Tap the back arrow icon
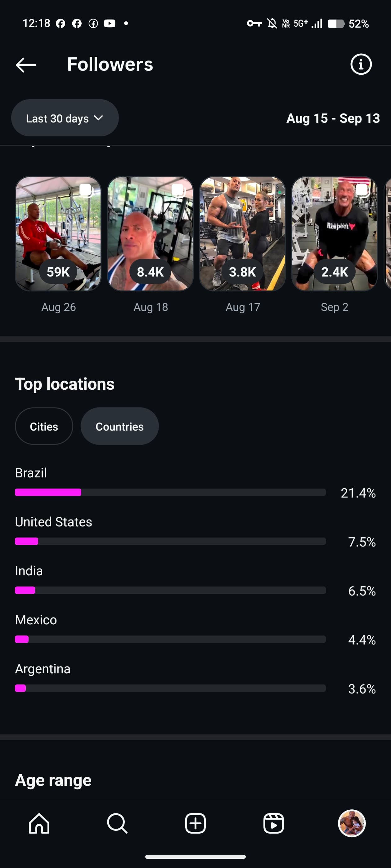The height and width of the screenshot is (868, 391). [x=26, y=65]
